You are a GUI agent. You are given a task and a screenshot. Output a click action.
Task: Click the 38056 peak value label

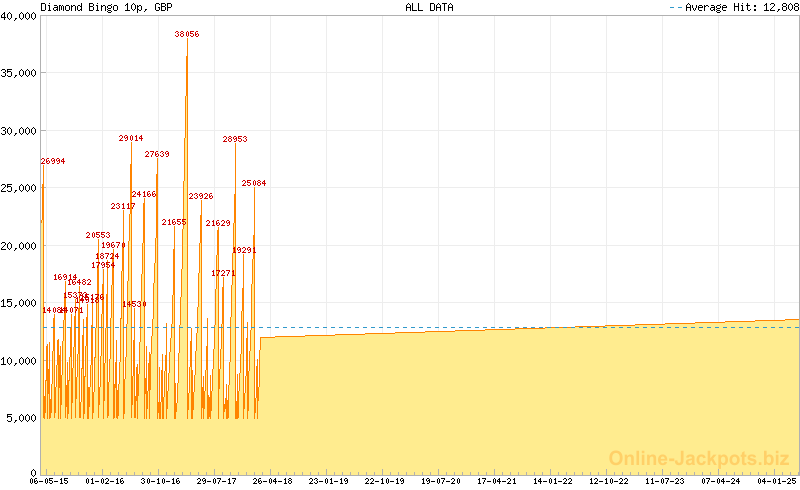point(187,34)
